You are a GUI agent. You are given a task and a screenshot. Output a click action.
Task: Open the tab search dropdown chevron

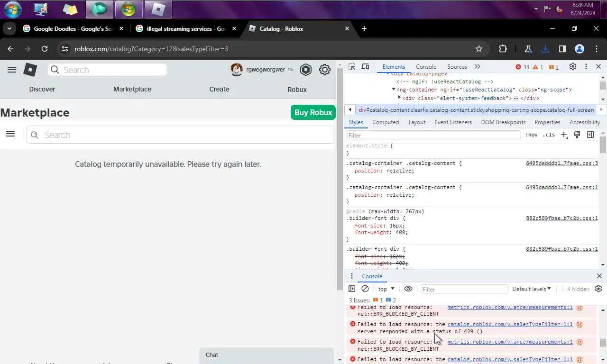(9, 28)
